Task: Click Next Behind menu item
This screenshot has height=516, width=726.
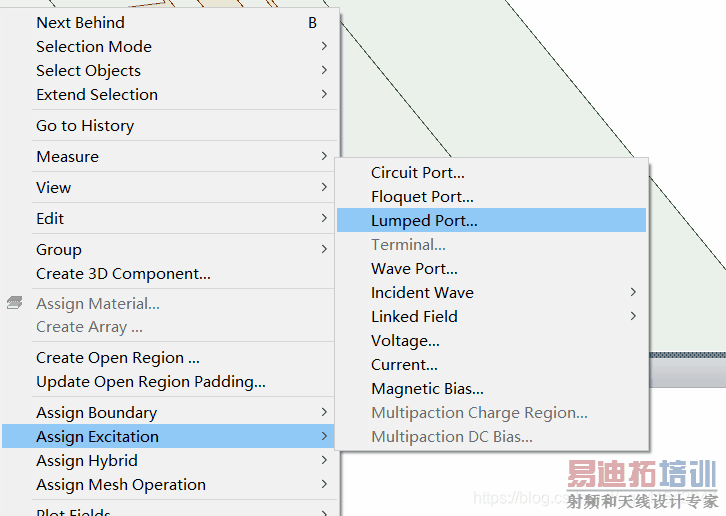Action: (x=80, y=23)
